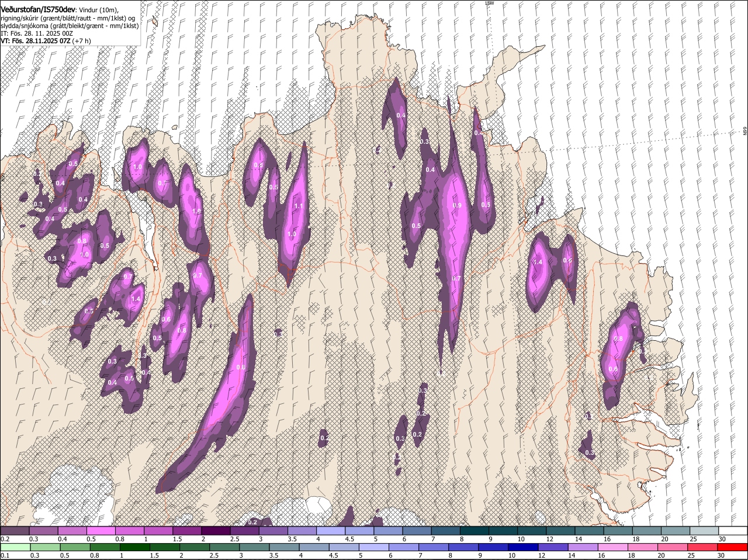Pick upper legend swatch between 20 and 25
748x560 pixels.
[676, 531]
